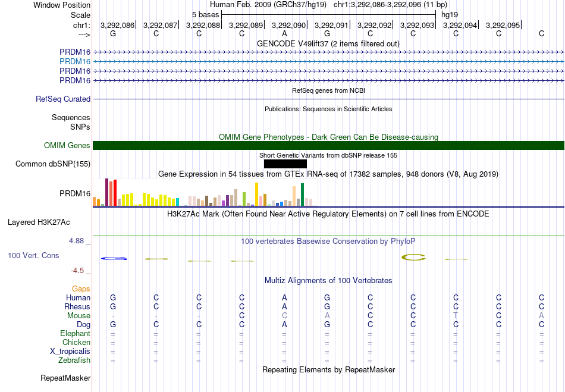
Task: Click 'RefSeq genes from NCBI' track title
Action: 328,90
